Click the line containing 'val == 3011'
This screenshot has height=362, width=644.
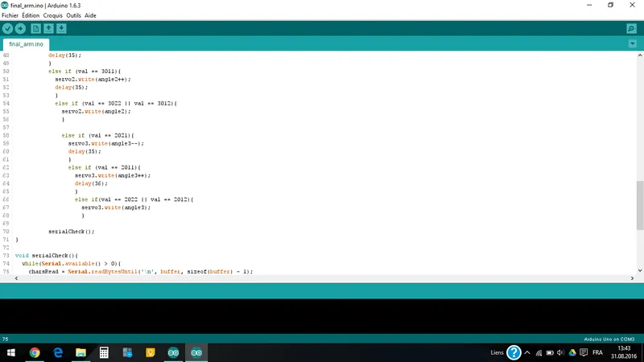tap(85, 71)
